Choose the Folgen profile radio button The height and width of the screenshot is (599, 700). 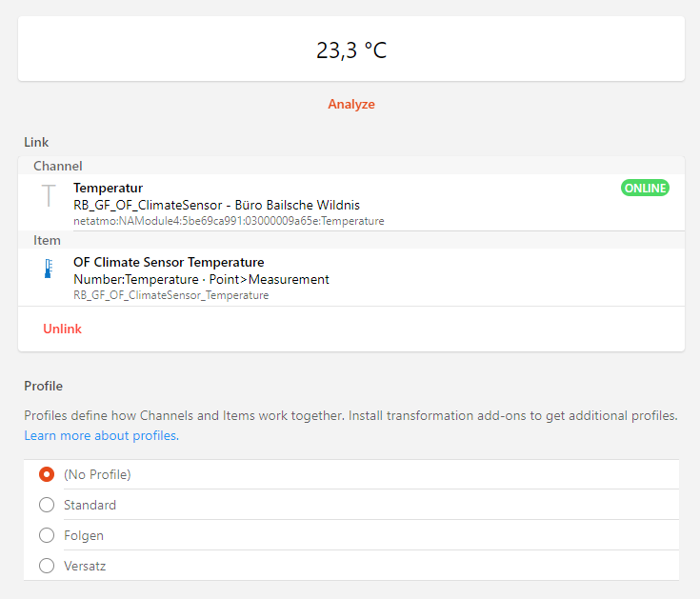click(x=47, y=535)
